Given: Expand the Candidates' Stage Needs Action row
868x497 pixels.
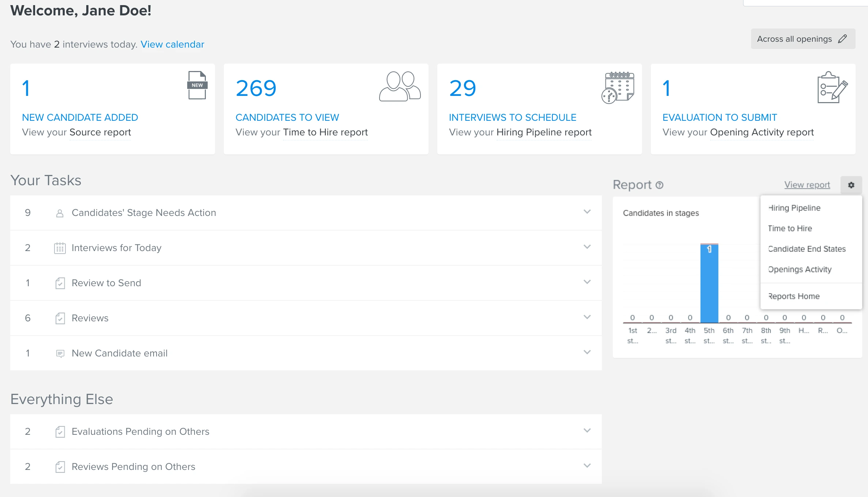Looking at the screenshot, I should (x=587, y=212).
